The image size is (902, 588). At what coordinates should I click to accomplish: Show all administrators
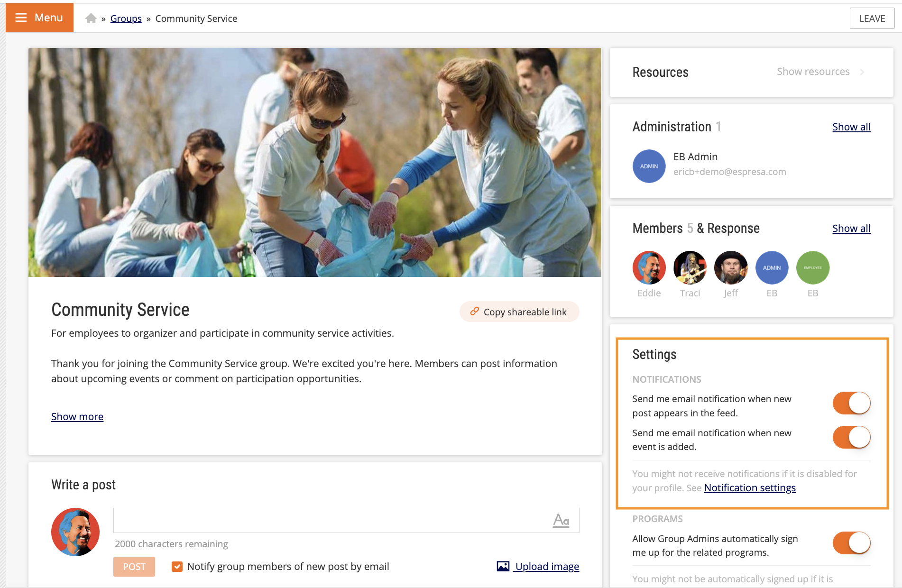pos(851,127)
